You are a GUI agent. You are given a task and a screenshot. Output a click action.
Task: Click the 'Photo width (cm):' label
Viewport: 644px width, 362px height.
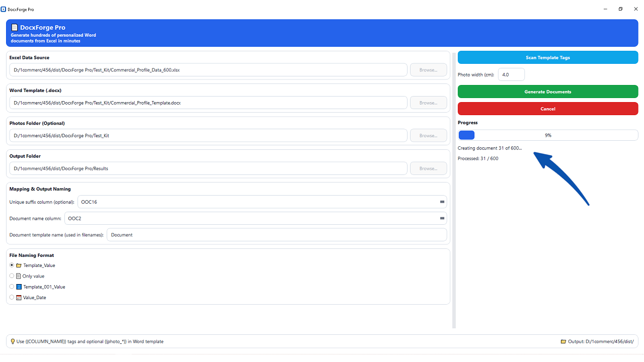coord(476,74)
